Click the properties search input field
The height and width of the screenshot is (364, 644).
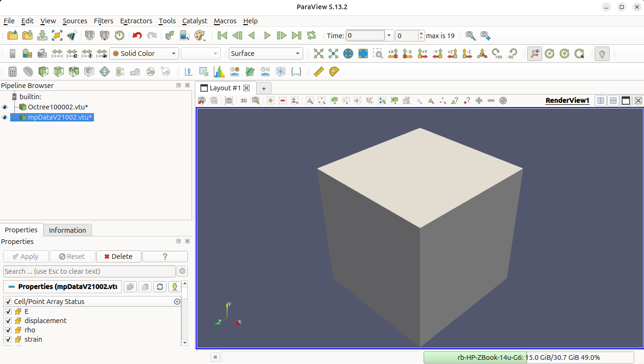coord(89,271)
